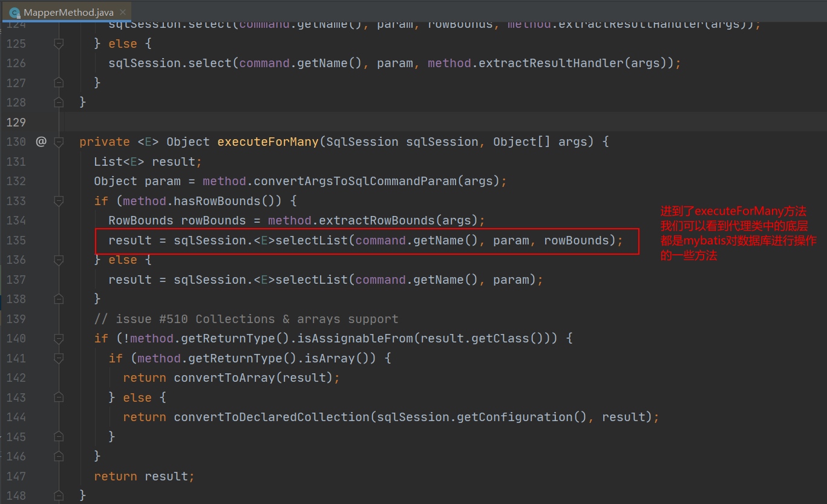Toggle fold end marker at line 138
The width and height of the screenshot is (827, 504).
tap(59, 299)
